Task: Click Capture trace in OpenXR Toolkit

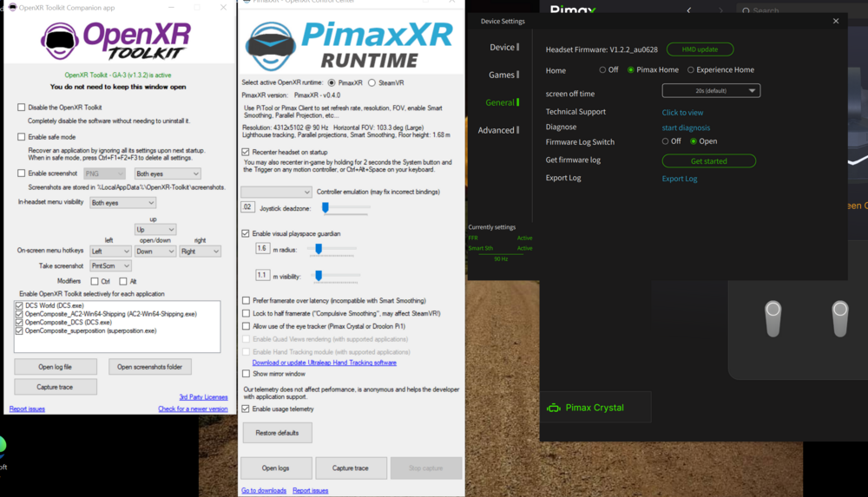Action: coord(56,387)
